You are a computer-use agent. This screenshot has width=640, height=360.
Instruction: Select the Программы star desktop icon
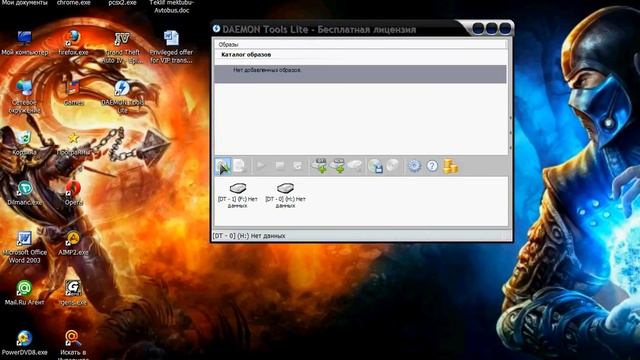(73, 143)
